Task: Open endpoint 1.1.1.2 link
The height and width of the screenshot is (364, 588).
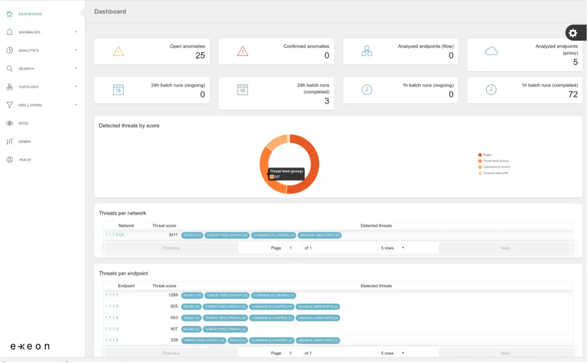Action: pos(112,340)
